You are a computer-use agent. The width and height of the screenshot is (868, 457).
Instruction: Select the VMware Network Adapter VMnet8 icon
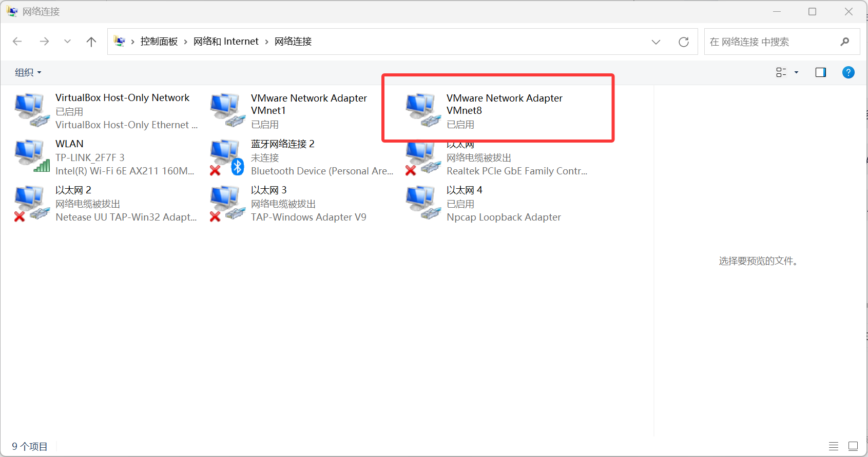click(423, 110)
